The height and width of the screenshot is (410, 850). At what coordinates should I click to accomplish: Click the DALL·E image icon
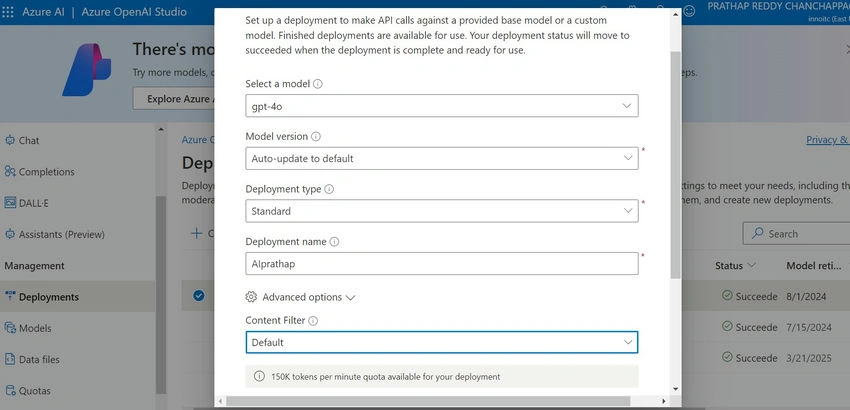click(10, 203)
